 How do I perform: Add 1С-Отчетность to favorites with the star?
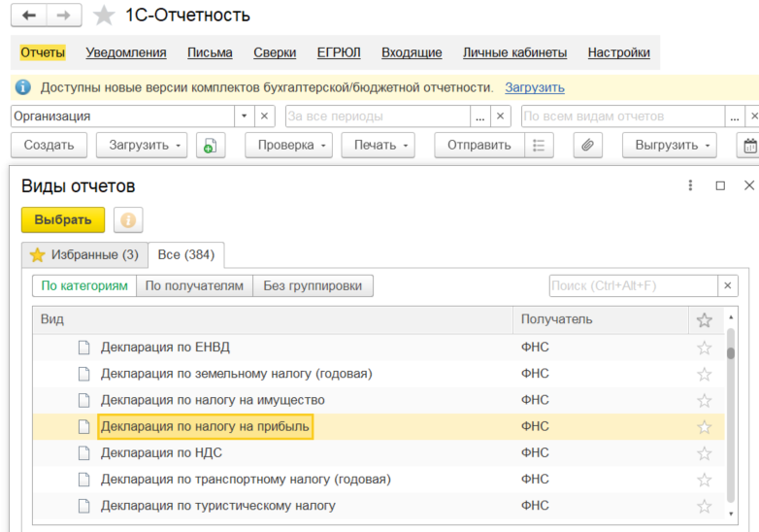pyautogui.click(x=104, y=16)
